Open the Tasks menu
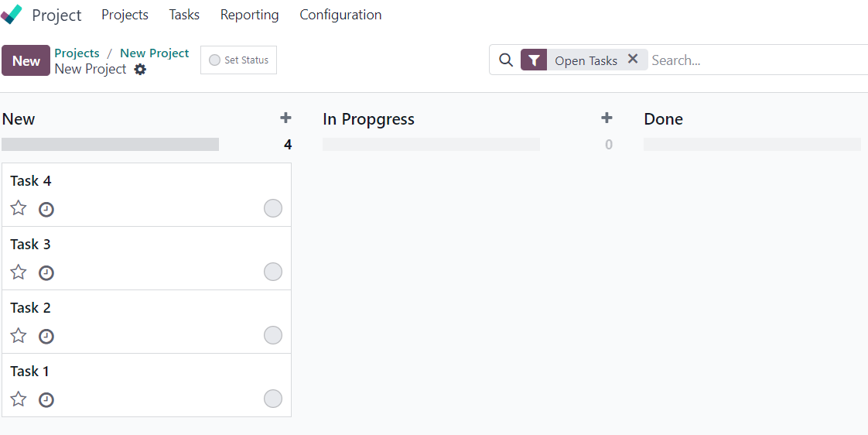This screenshot has height=435, width=868. pyautogui.click(x=184, y=15)
